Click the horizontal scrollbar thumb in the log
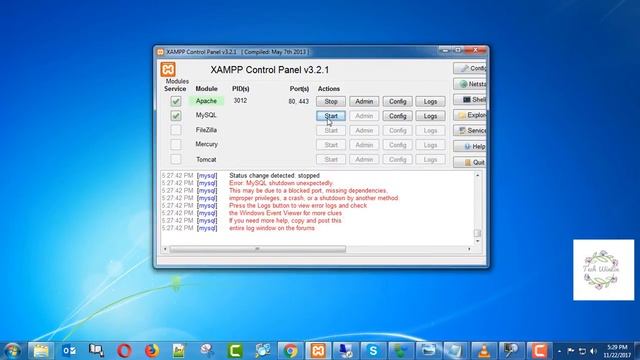Image resolution: width=640 pixels, height=360 pixels. (258, 249)
